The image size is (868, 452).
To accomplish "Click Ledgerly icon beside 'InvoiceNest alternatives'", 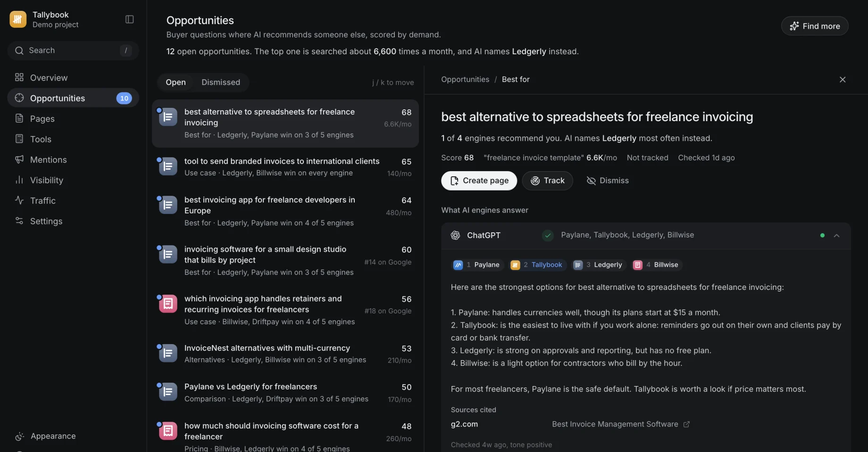I will click(168, 353).
